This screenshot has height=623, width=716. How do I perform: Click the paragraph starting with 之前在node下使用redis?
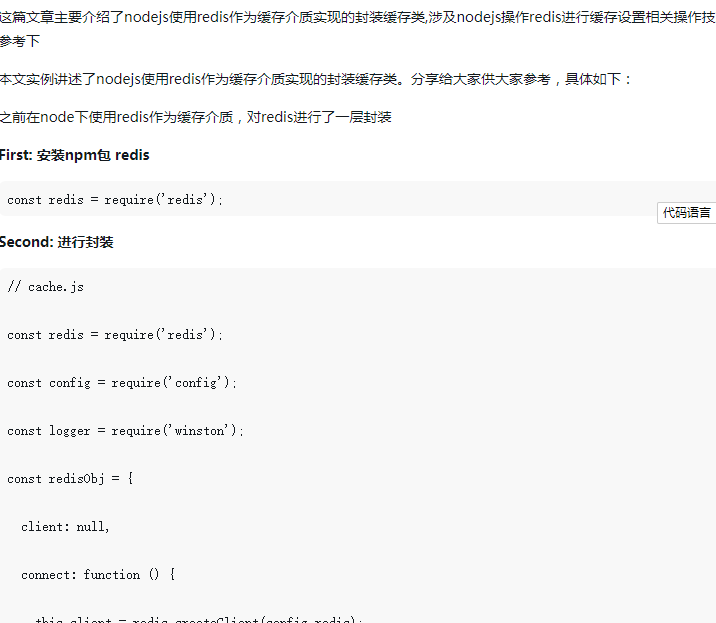(195, 117)
